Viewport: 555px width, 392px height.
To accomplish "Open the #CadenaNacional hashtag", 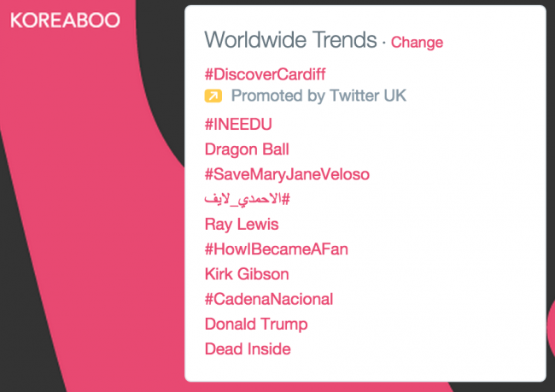I will [x=269, y=299].
